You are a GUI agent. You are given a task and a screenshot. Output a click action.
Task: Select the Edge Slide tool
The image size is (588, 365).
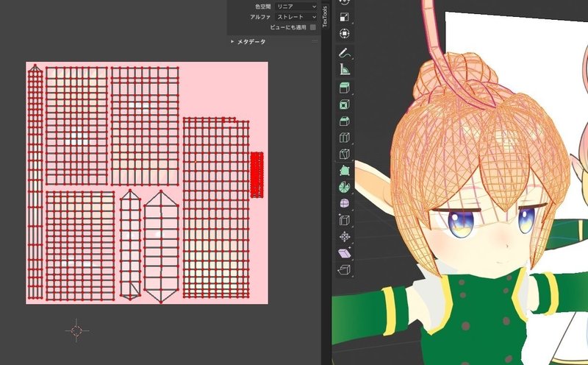point(344,220)
